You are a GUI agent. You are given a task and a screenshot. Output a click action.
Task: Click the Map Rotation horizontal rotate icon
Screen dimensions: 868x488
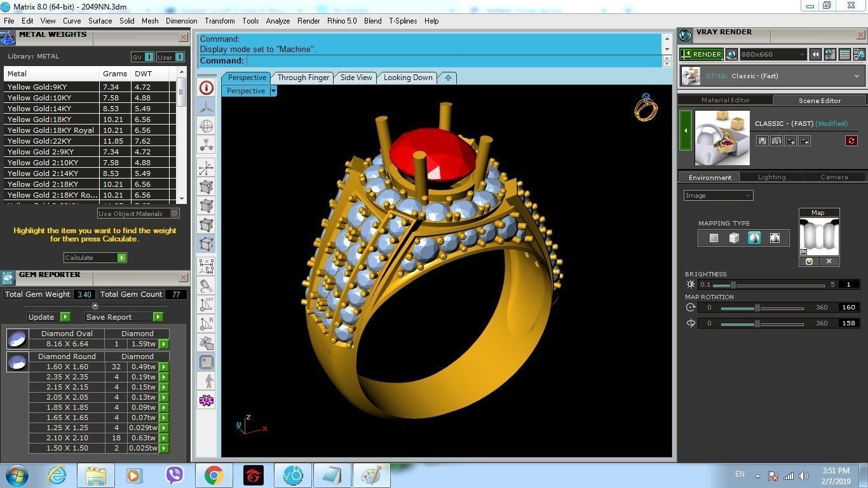[x=691, y=307]
